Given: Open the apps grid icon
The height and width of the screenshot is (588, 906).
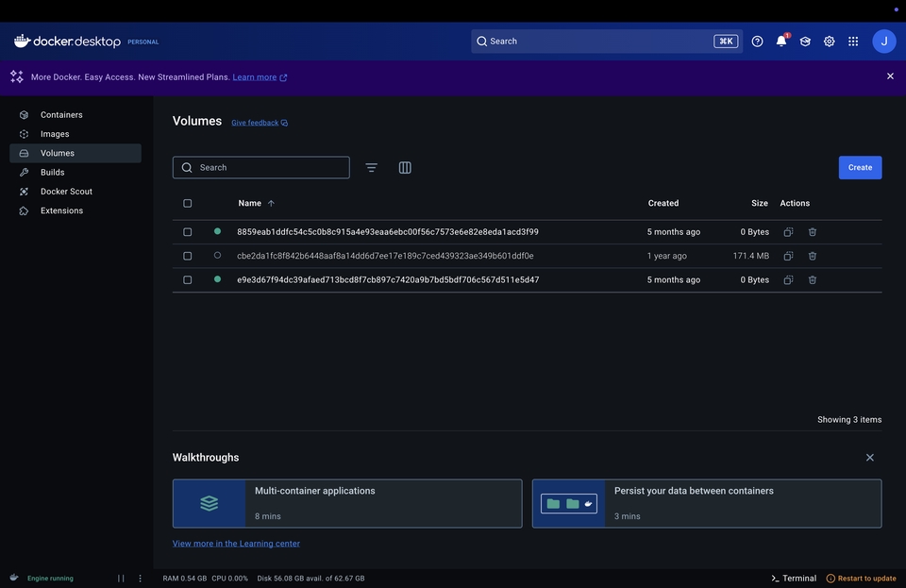Looking at the screenshot, I should click(x=853, y=41).
